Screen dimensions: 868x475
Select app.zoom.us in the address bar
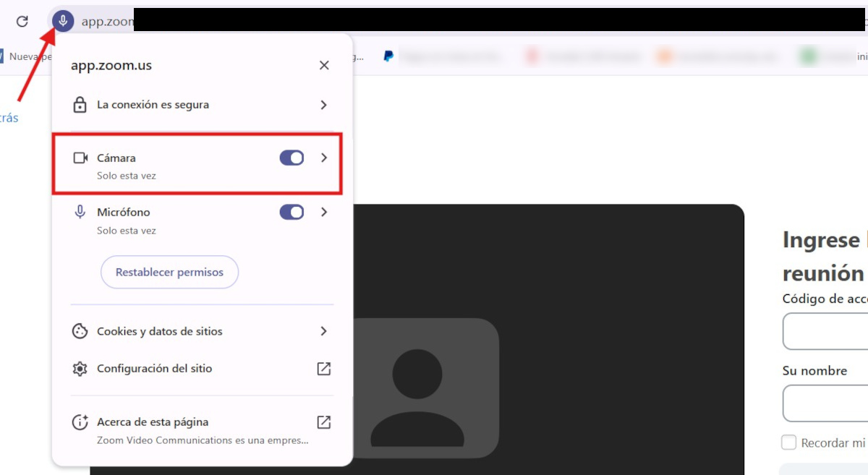point(107,20)
